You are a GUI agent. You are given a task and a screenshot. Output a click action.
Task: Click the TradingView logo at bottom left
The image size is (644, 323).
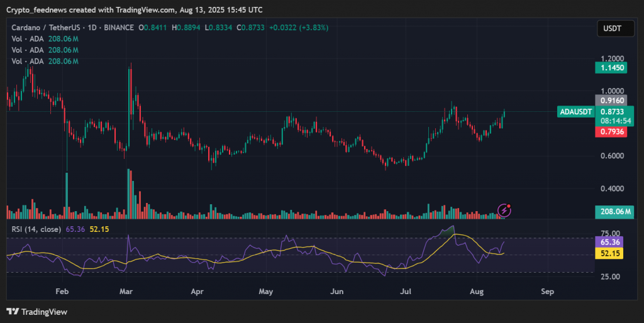(37, 312)
